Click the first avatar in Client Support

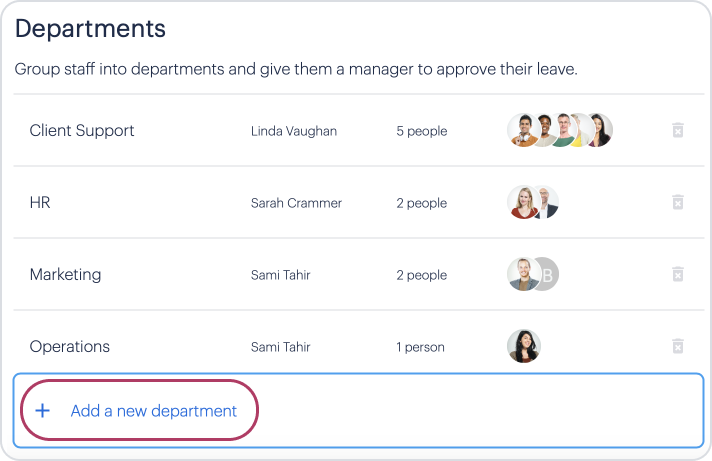tap(522, 131)
